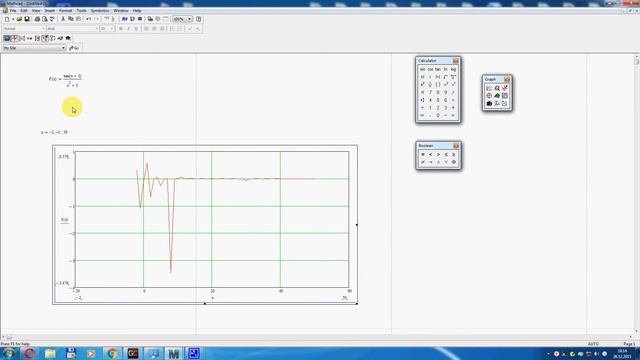This screenshot has height=360, width=640.
Task: Click digit 7 in Calculator palette
Action: click(430, 92)
